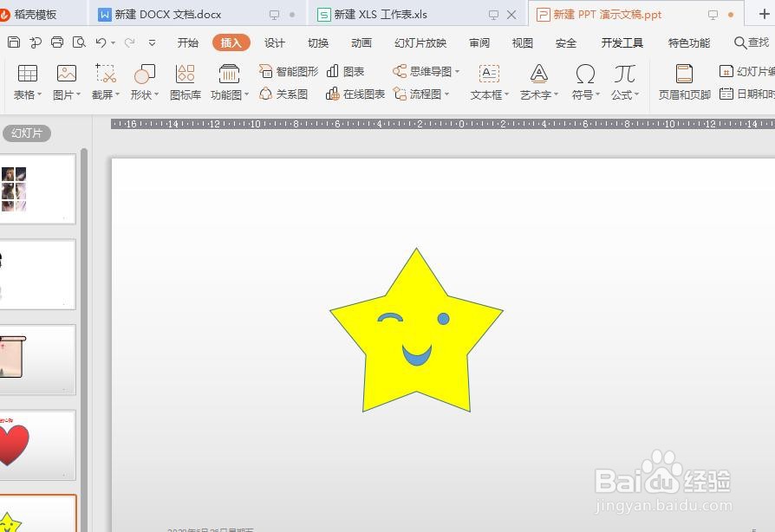Screen dimensions: 775x532
Task: Expand the 表格 dropdown arrow
Action: (40, 94)
